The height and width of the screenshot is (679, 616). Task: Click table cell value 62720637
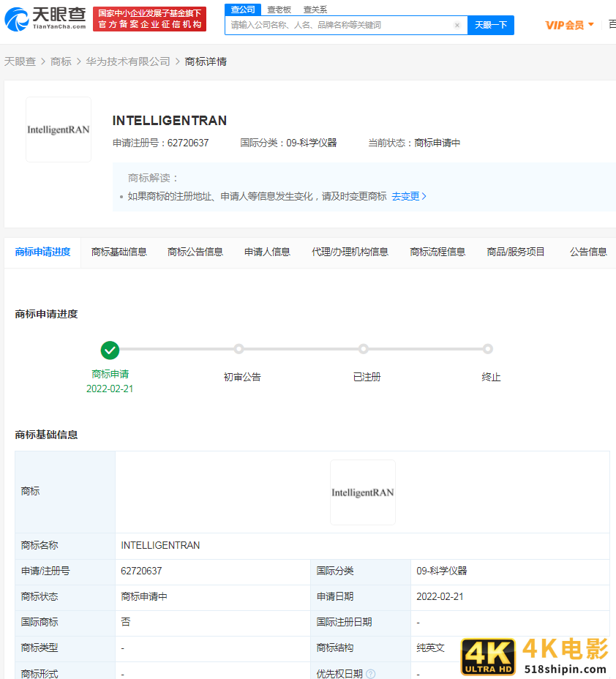pyautogui.click(x=141, y=571)
